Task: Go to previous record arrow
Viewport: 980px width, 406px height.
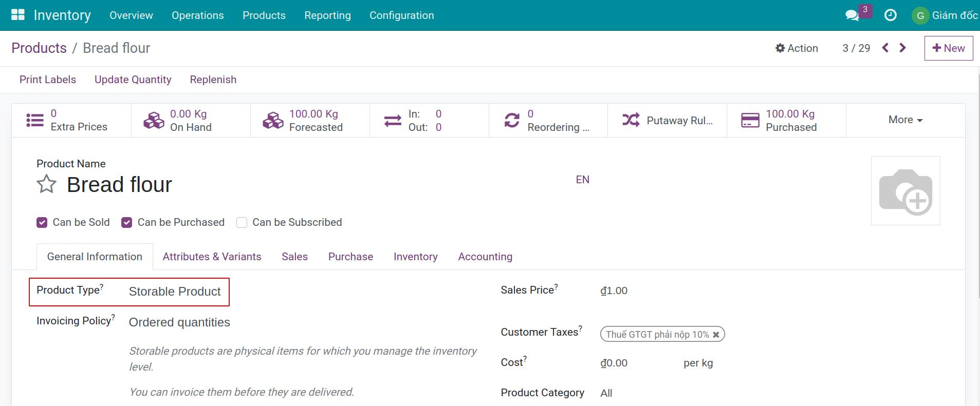Action: [x=885, y=48]
